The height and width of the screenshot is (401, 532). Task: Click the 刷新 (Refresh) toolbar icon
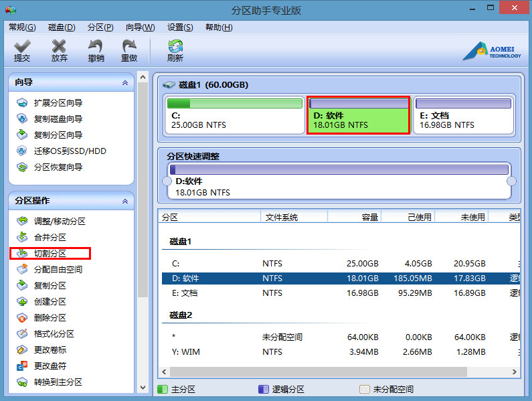point(175,46)
